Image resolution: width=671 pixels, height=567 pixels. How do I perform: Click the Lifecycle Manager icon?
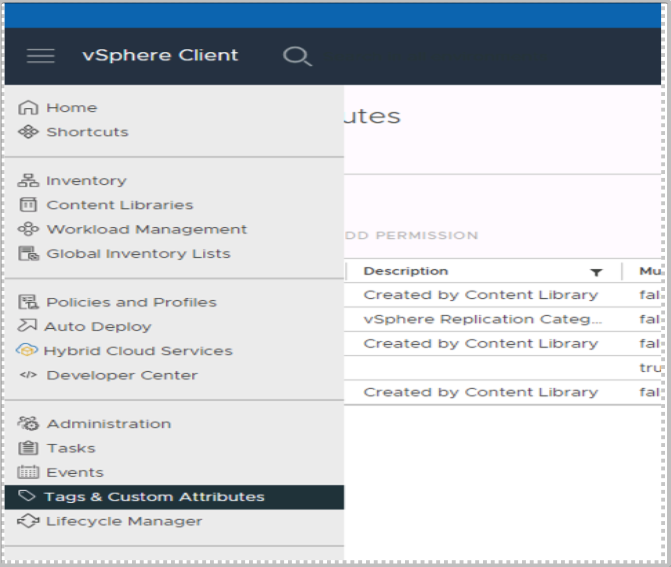(28, 521)
